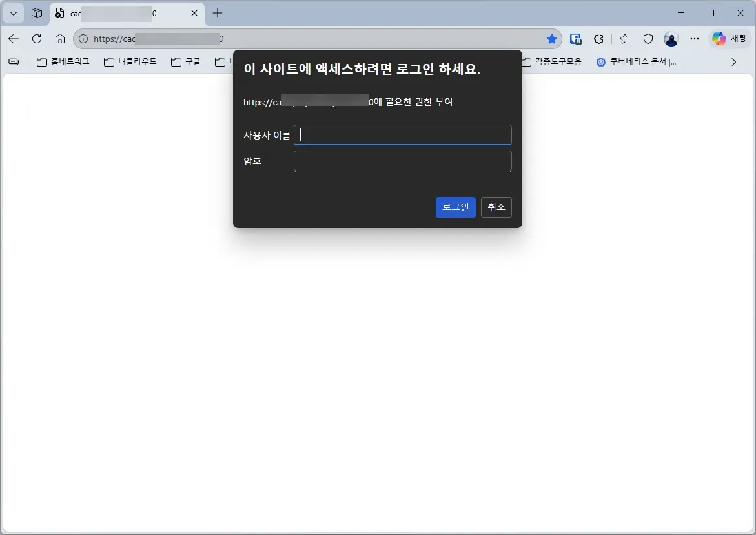Image resolution: width=756 pixels, height=535 pixels.
Task: Open browser essentials shield icon
Action: click(648, 39)
